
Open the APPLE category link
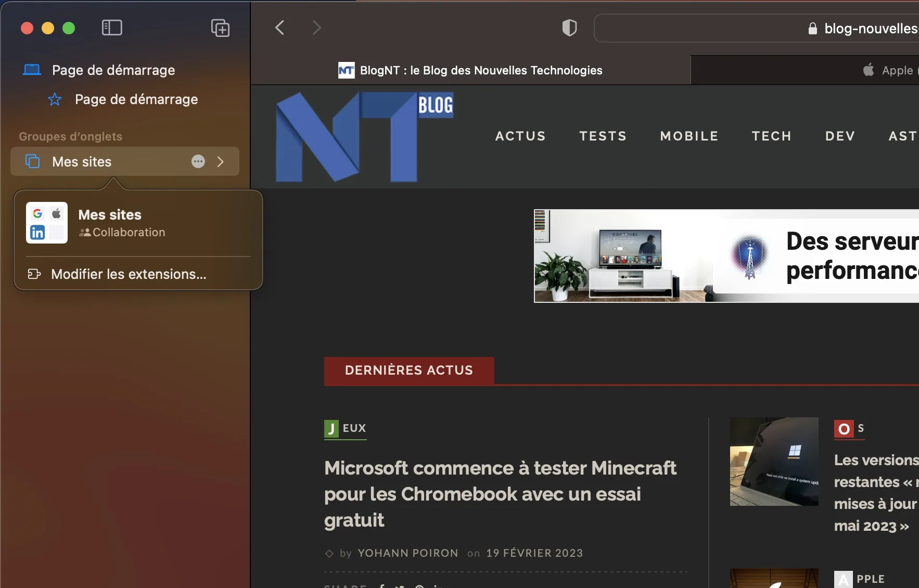[x=860, y=579]
